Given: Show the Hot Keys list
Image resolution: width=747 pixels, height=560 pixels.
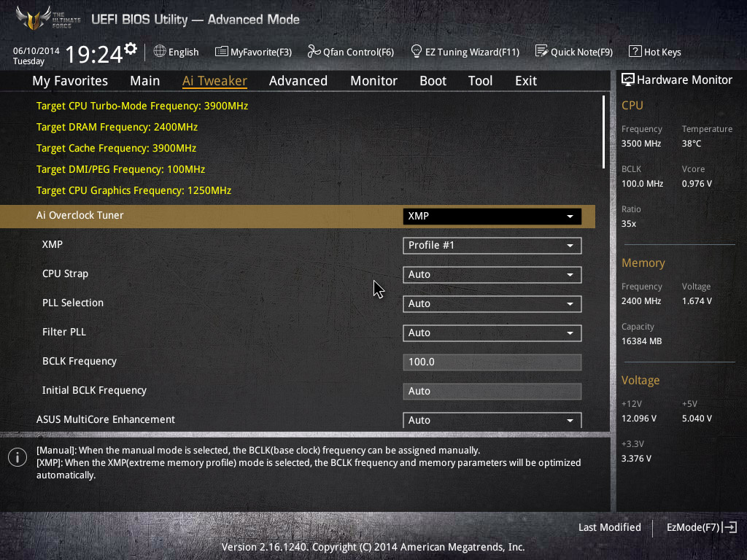Looking at the screenshot, I should click(655, 52).
